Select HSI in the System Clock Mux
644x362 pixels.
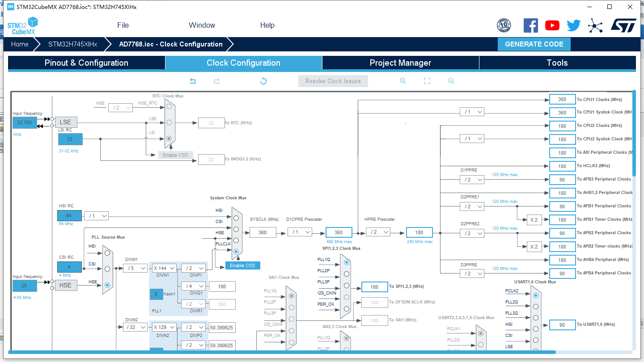[x=236, y=218]
